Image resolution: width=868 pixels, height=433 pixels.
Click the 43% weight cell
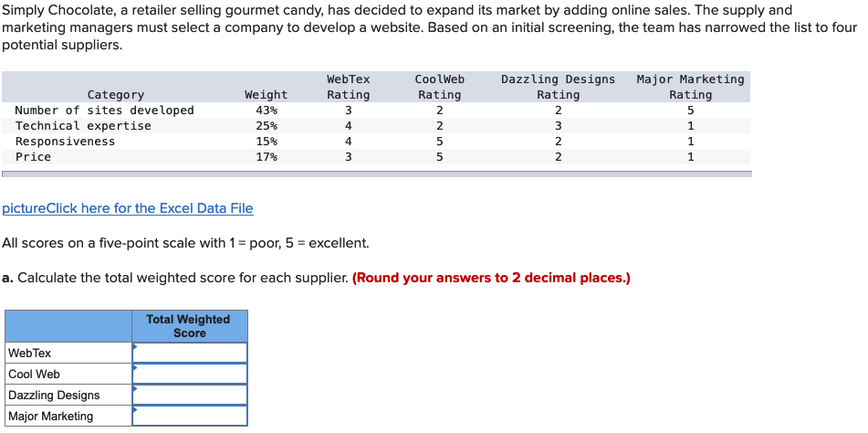click(267, 111)
